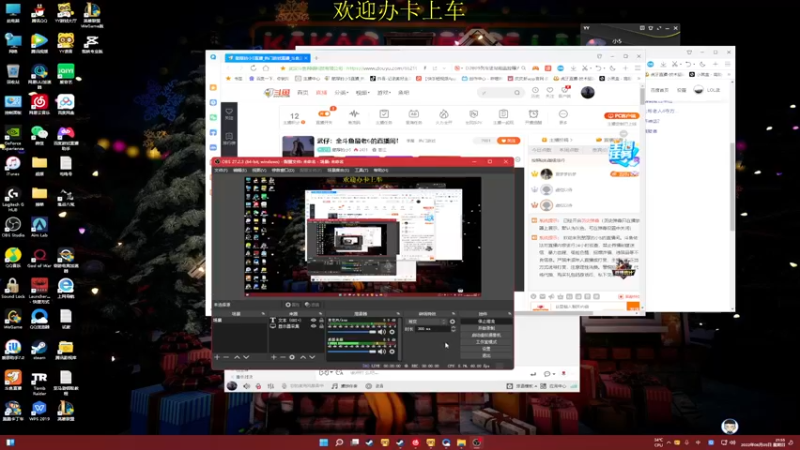This screenshot has height=450, width=800.
Task: Open the waveform icon in Douyu streamer toolbar
Action: pos(354,116)
